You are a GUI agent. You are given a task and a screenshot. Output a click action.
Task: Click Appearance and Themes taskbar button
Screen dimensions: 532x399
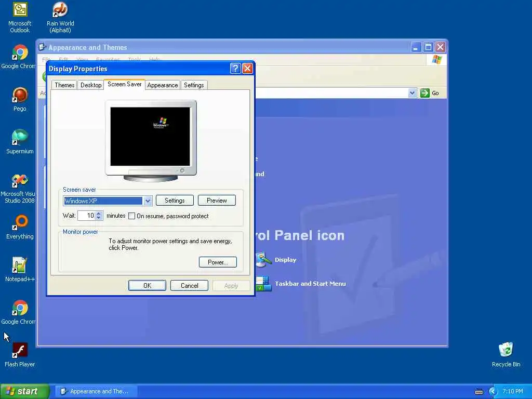coord(97,392)
